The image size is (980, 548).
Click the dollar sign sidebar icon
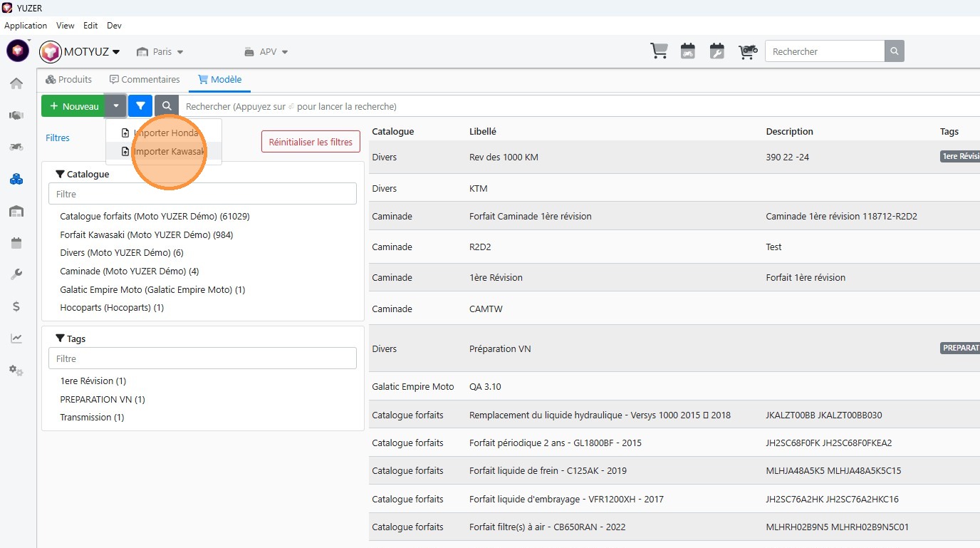16,306
